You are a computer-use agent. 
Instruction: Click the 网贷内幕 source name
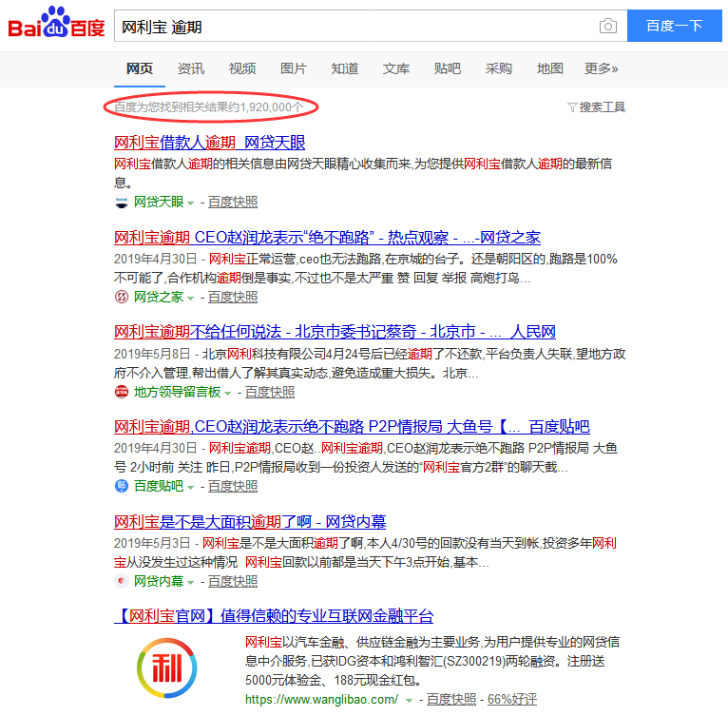159,581
